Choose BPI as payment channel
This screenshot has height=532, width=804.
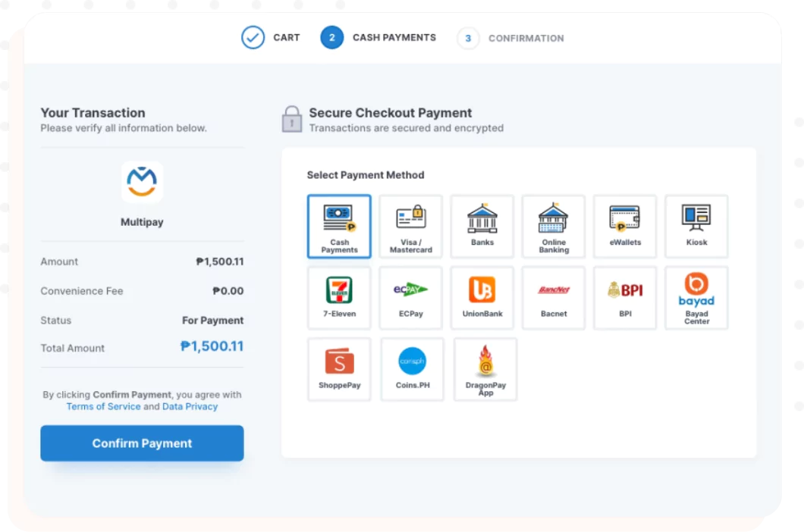click(625, 298)
